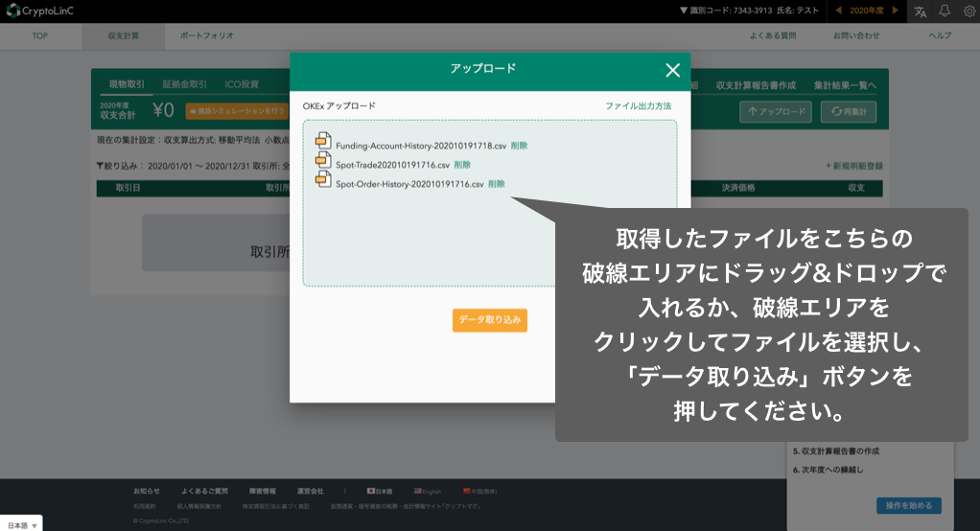Screen dimensions: 980x531
Task: Click the CryptoLinC logo
Action: point(40,11)
